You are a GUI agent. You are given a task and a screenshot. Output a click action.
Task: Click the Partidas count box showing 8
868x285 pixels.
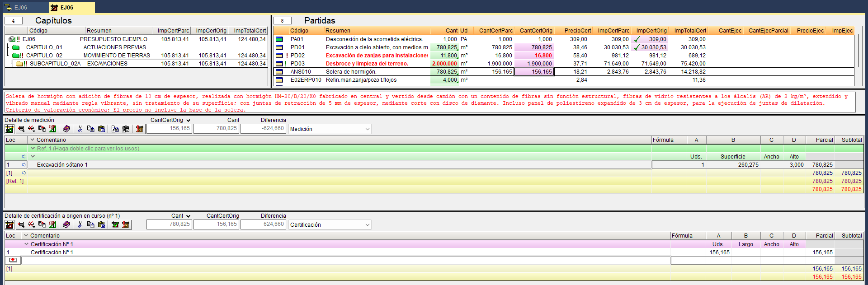point(283,21)
